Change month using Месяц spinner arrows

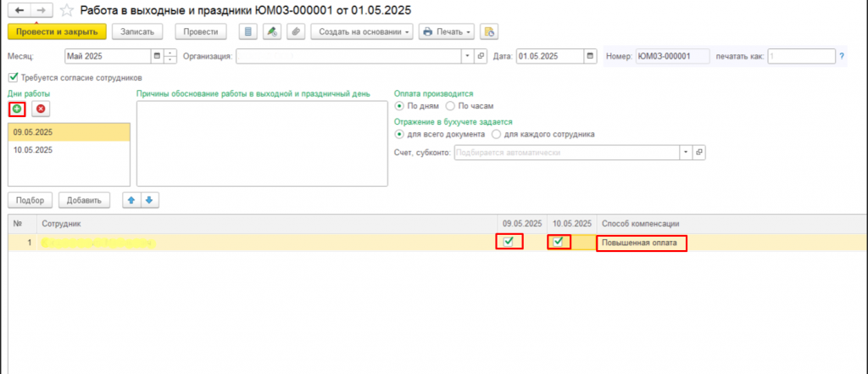[170, 56]
